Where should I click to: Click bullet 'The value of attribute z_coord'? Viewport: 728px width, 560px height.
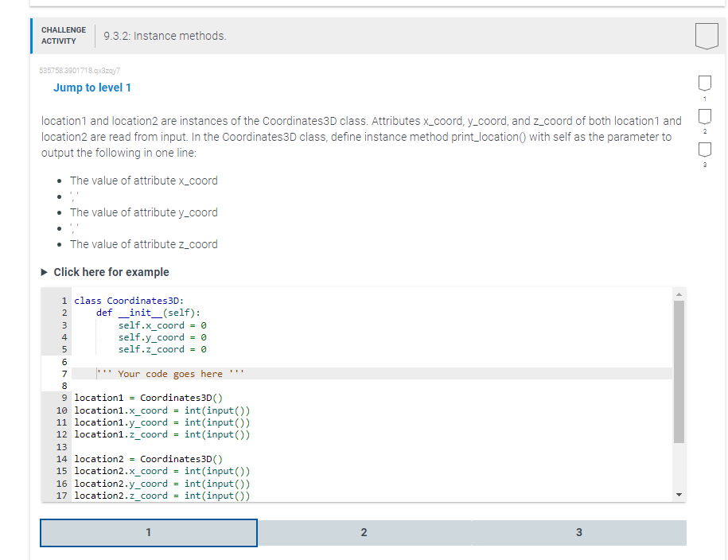(x=143, y=244)
